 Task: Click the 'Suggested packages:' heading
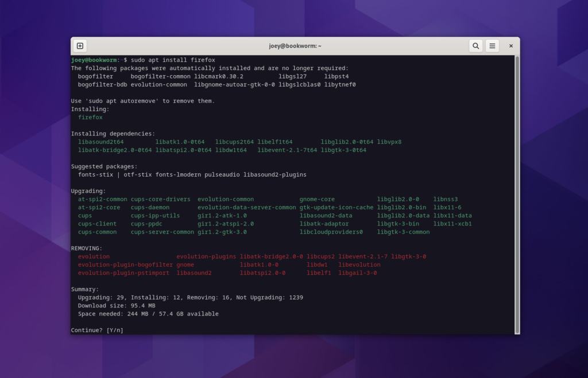(105, 166)
